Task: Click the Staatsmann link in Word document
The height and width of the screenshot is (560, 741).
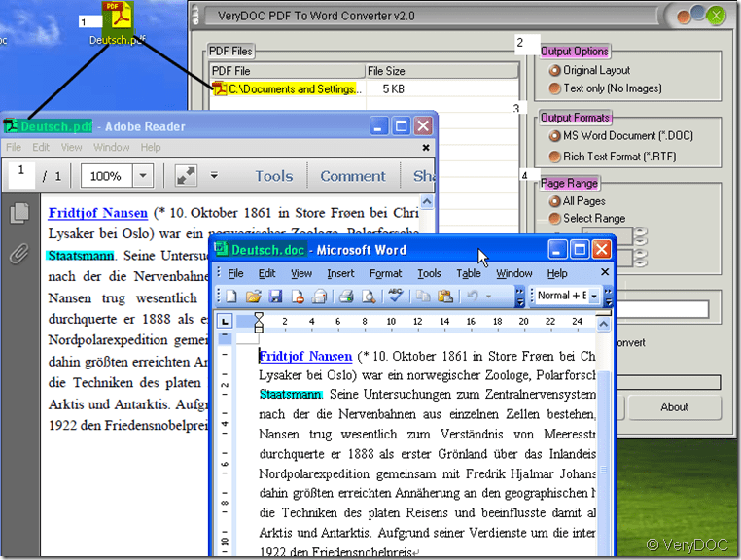Action: tap(291, 394)
